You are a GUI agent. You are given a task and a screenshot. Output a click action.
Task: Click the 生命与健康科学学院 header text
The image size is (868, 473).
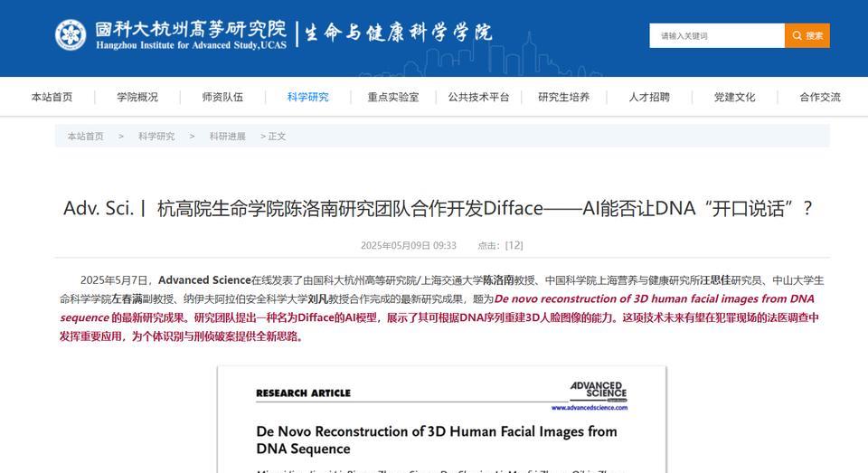point(398,33)
